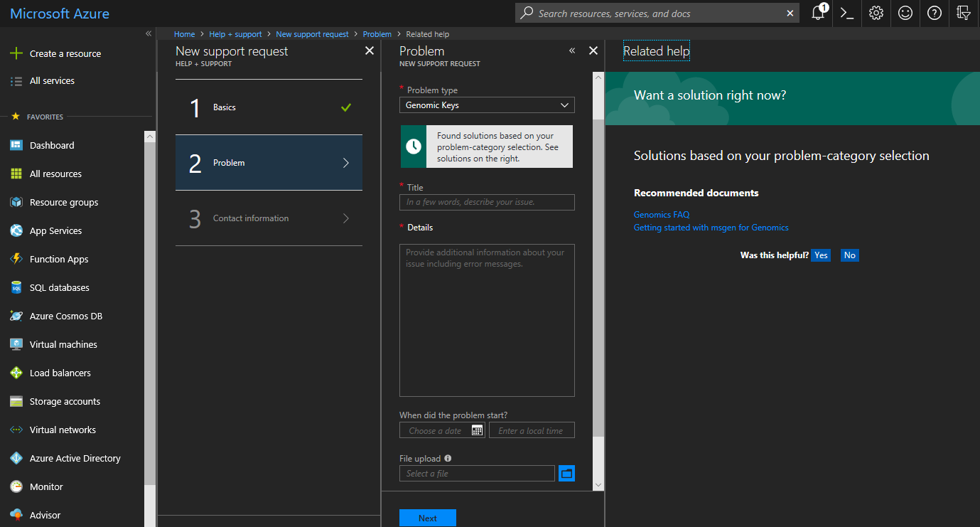
Task: Click into the Title input field
Action: pos(487,202)
